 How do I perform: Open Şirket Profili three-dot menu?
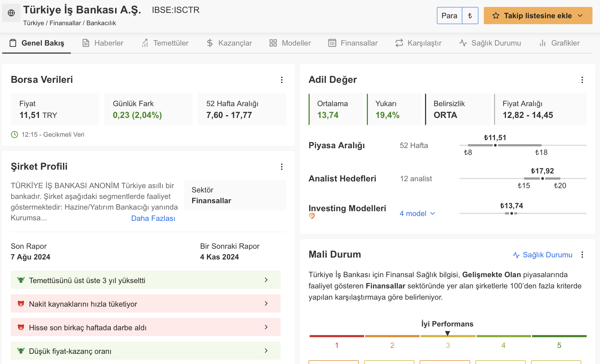[x=281, y=167]
